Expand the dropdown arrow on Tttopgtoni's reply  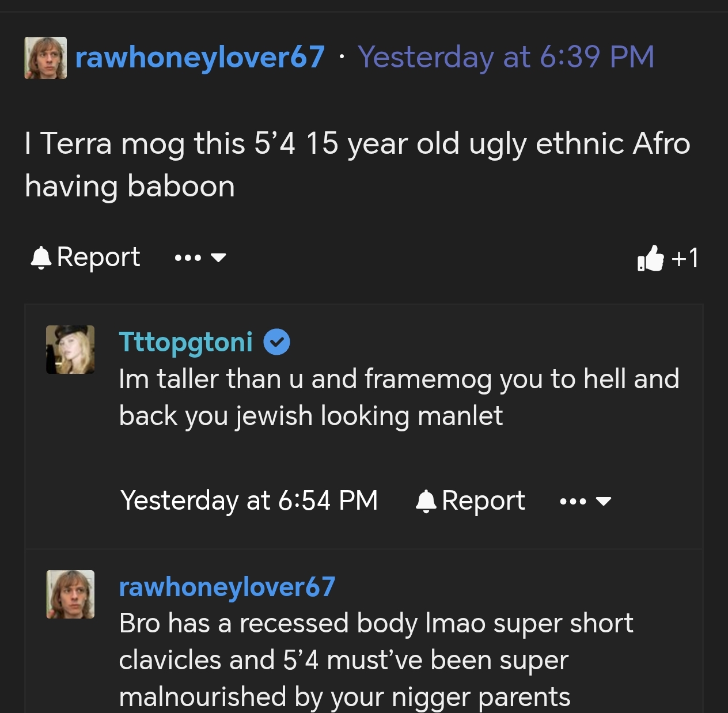pyautogui.click(x=603, y=501)
